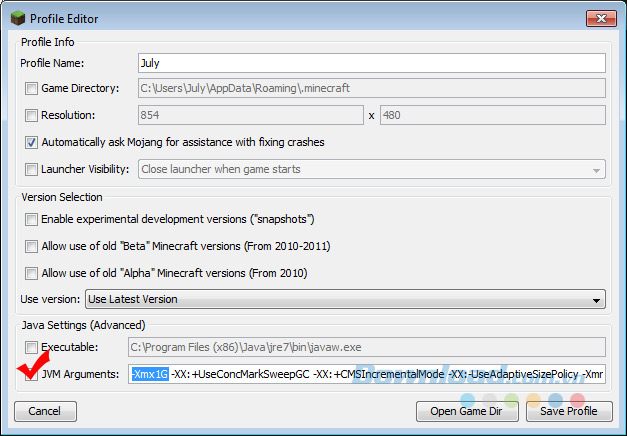Viewport: 627px width, 436px height.
Task: Enable the Resolution checkbox
Action: coord(31,116)
